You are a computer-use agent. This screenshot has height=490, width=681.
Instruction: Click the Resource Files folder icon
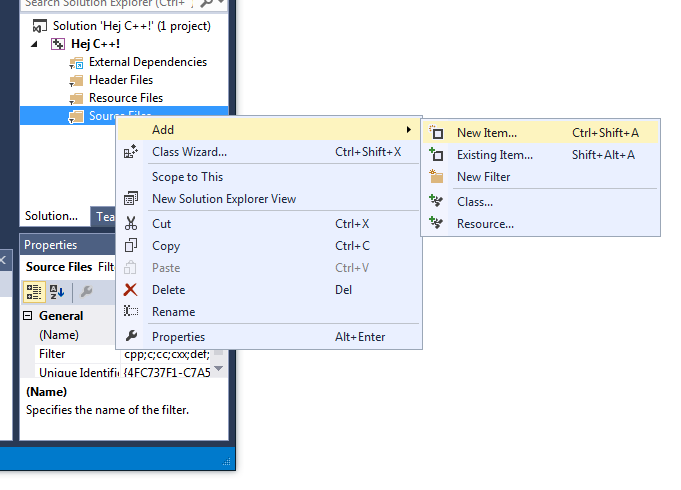click(x=76, y=99)
